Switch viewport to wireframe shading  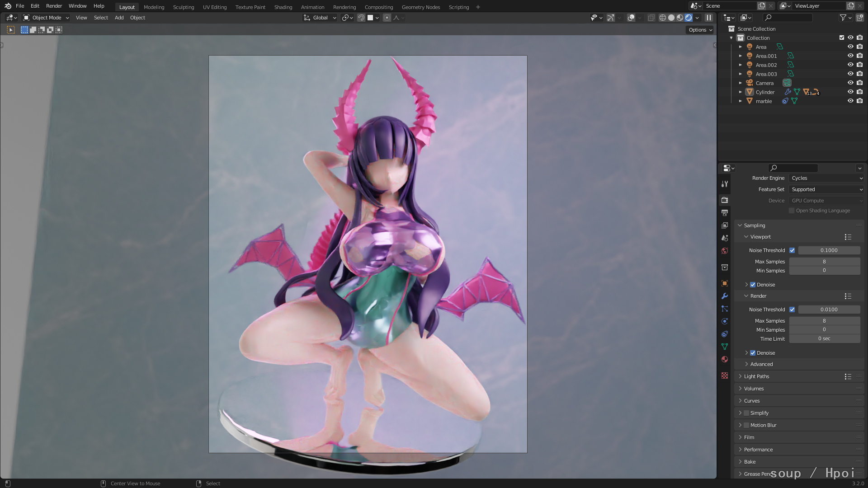point(663,18)
